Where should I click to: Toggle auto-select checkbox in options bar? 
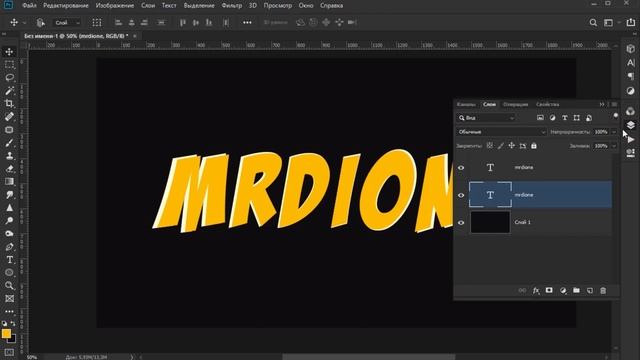pos(40,22)
